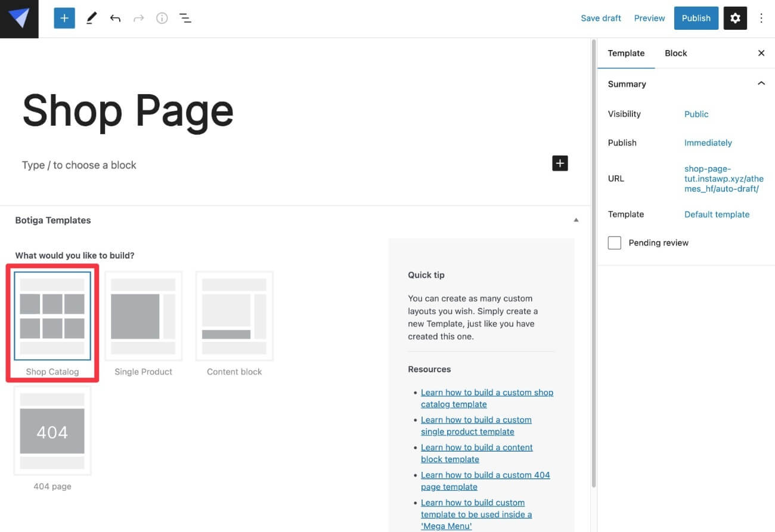Click the Shop Page title field
The image size is (775, 532).
(x=128, y=110)
